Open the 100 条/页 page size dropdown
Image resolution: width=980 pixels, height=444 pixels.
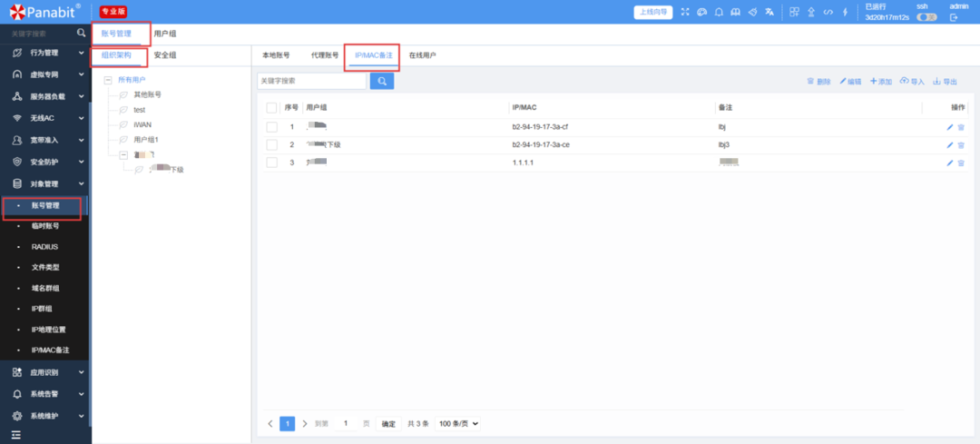pos(458,423)
